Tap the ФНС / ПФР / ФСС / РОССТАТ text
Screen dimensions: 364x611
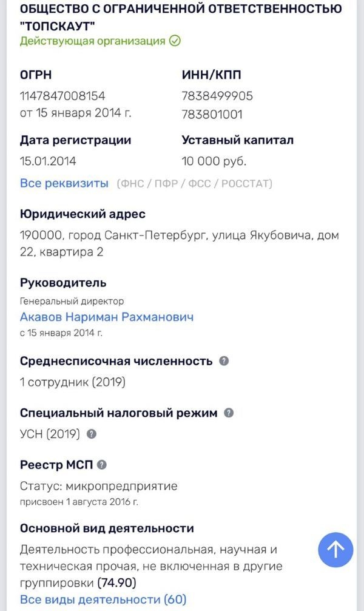pos(194,183)
